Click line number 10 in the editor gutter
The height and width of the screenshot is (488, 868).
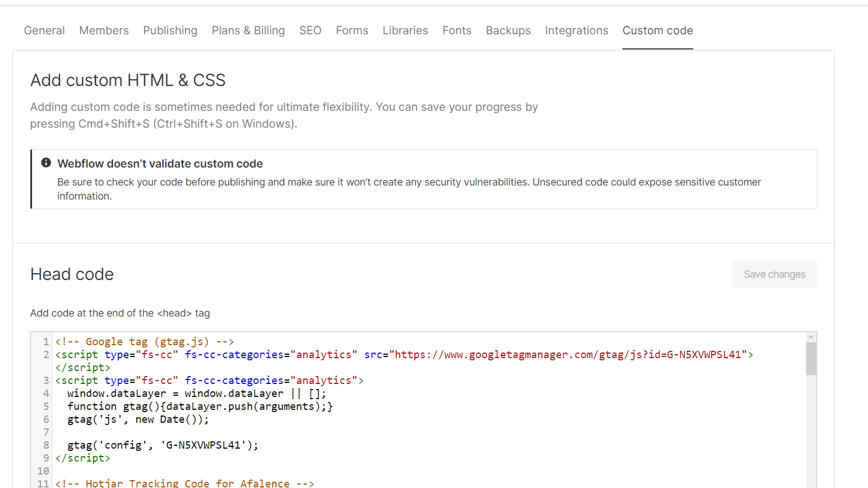[43, 471]
